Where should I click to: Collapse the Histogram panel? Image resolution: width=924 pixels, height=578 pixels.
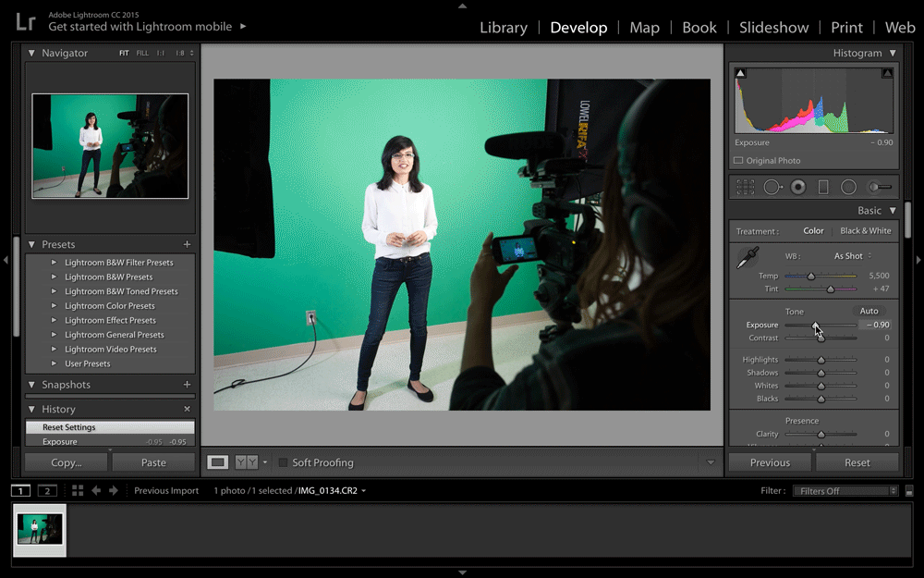pos(893,53)
